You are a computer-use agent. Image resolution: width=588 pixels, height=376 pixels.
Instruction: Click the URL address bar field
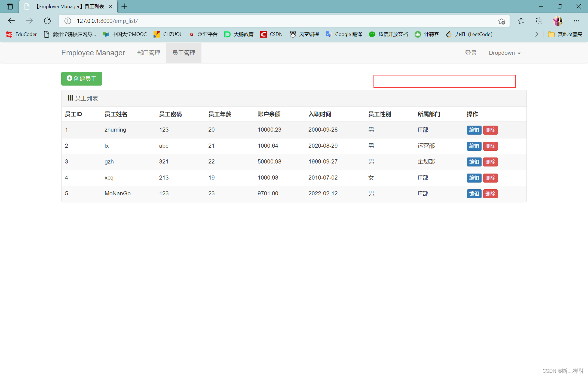(x=272, y=21)
